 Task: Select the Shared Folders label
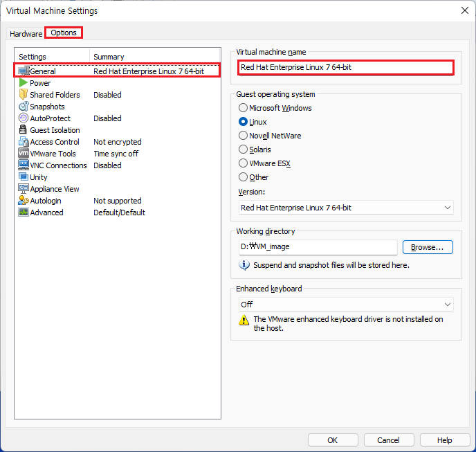click(x=55, y=95)
